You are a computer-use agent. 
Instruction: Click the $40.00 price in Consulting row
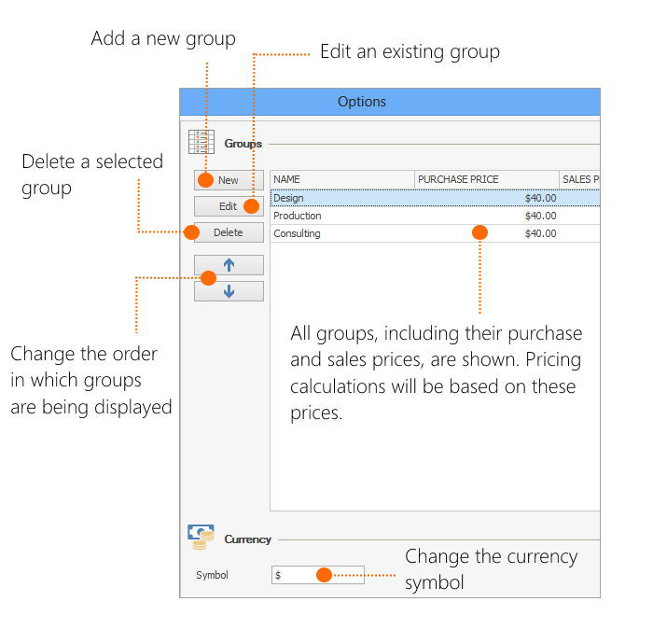pos(540,233)
